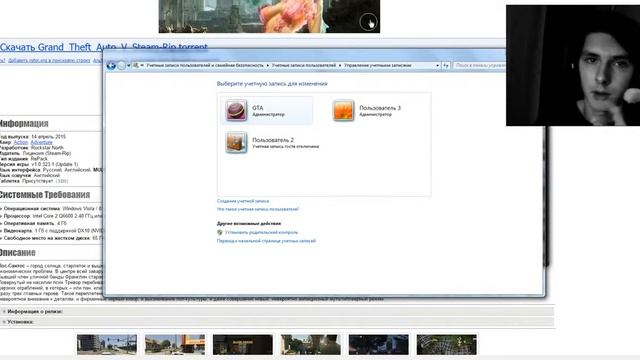Image resolution: width=640 pixels, height=360 pixels.
Task: Open 'Скачать Grand Theft Auto V' title link in browser
Action: pos(104,47)
